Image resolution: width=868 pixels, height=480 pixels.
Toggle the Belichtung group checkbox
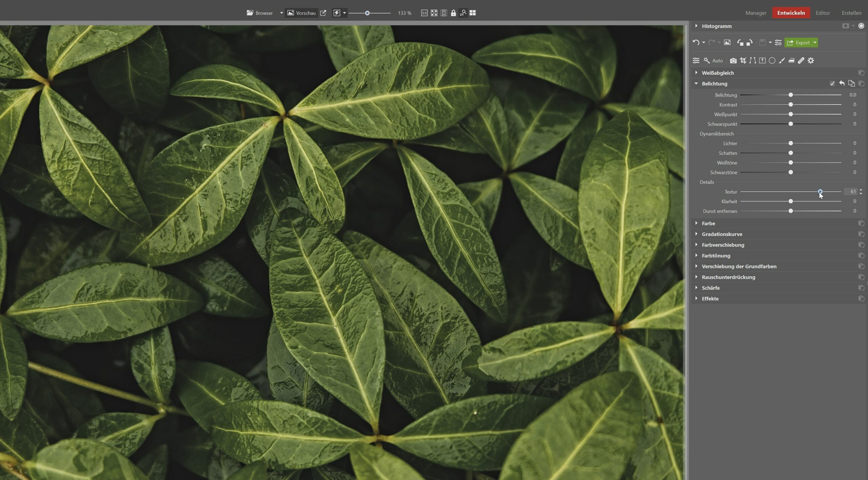[x=832, y=83]
